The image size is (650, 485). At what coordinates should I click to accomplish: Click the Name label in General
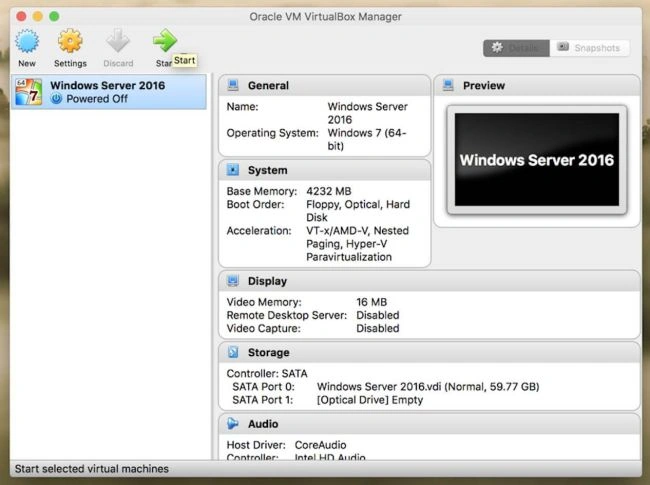(x=242, y=107)
